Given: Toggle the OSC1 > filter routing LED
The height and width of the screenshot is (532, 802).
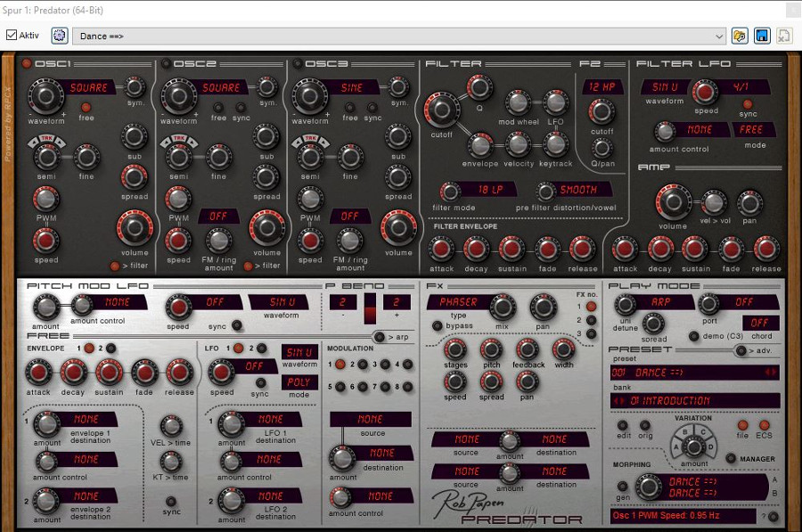Looking at the screenshot, I should (x=115, y=266).
